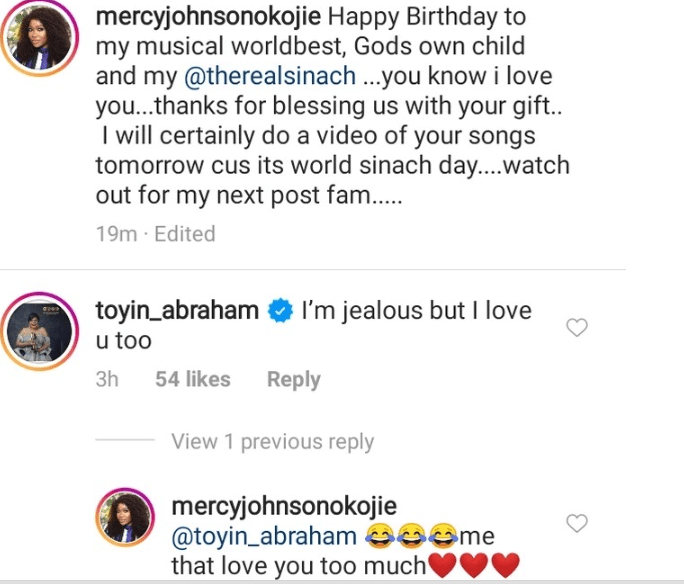Like mercyjohnsonokojie's reply with heart icon

pyautogui.click(x=577, y=523)
